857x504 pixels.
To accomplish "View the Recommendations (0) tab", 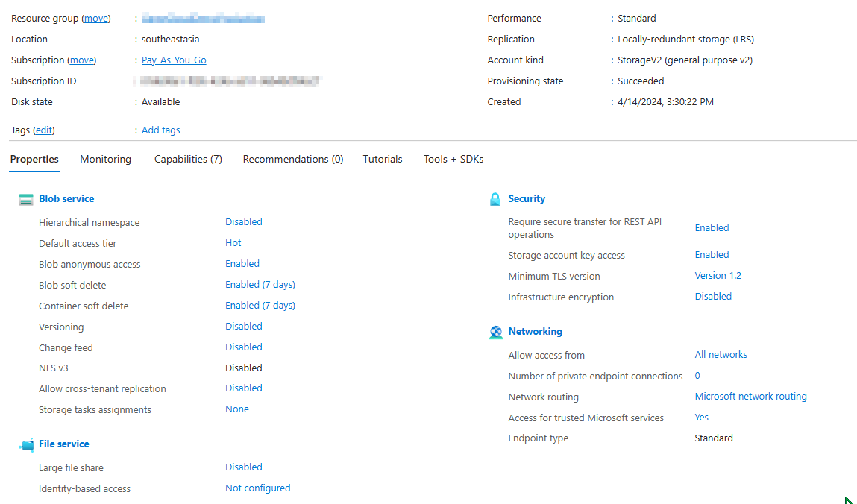I will coord(292,159).
